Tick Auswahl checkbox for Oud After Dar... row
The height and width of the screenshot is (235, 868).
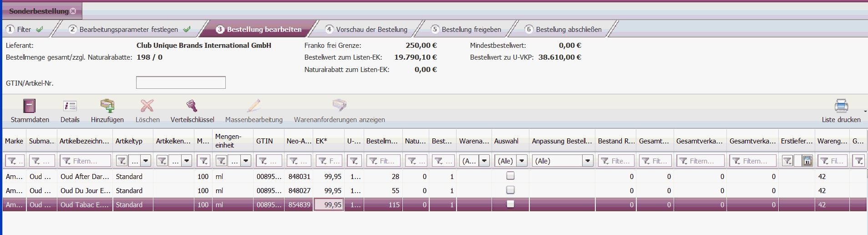510,175
